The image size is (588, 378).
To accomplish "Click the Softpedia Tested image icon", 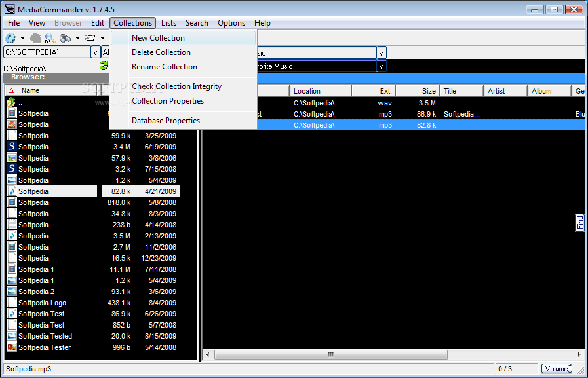I will 12,336.
